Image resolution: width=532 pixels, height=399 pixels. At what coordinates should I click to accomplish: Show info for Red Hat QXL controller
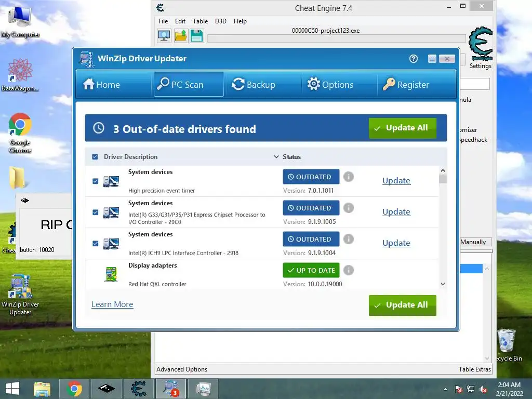[x=349, y=270]
